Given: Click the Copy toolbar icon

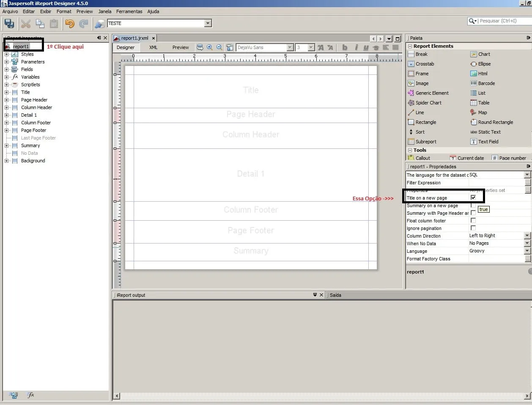Looking at the screenshot, I should (x=40, y=24).
